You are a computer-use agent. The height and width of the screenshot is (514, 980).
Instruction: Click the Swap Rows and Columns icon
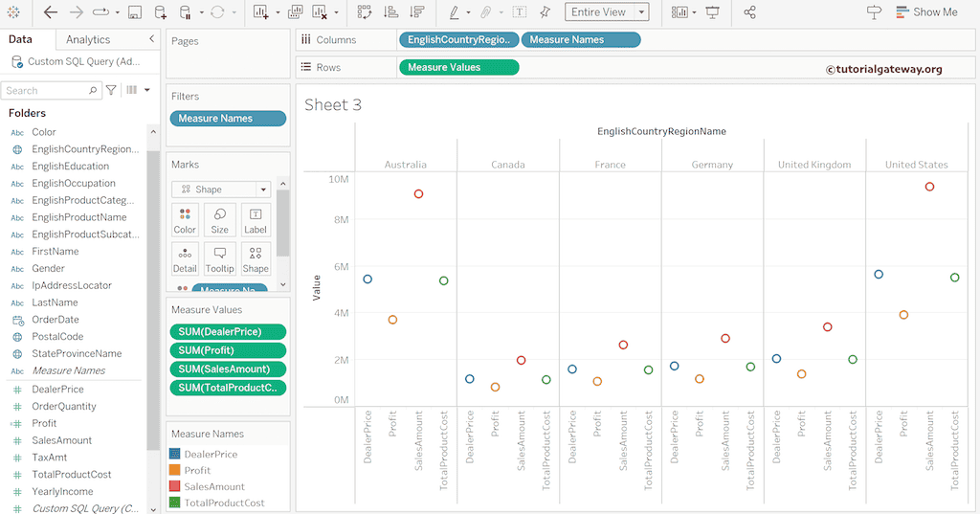point(365,11)
